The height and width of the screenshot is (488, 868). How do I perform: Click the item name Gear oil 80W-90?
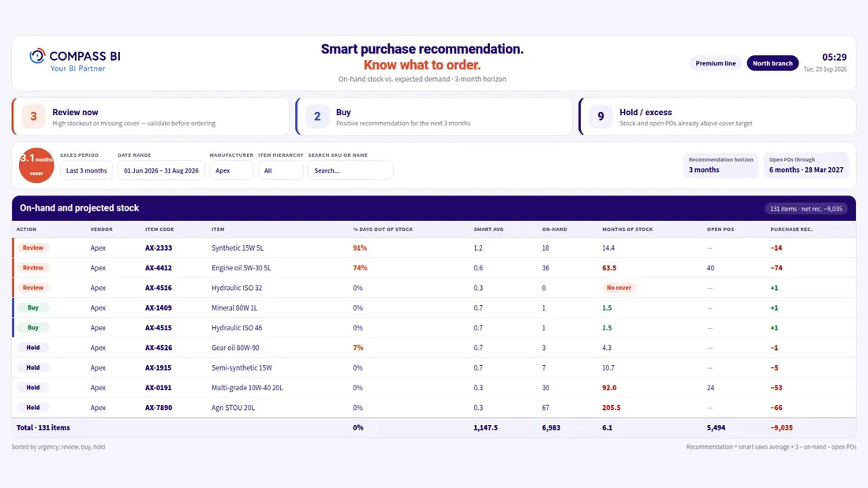point(235,348)
